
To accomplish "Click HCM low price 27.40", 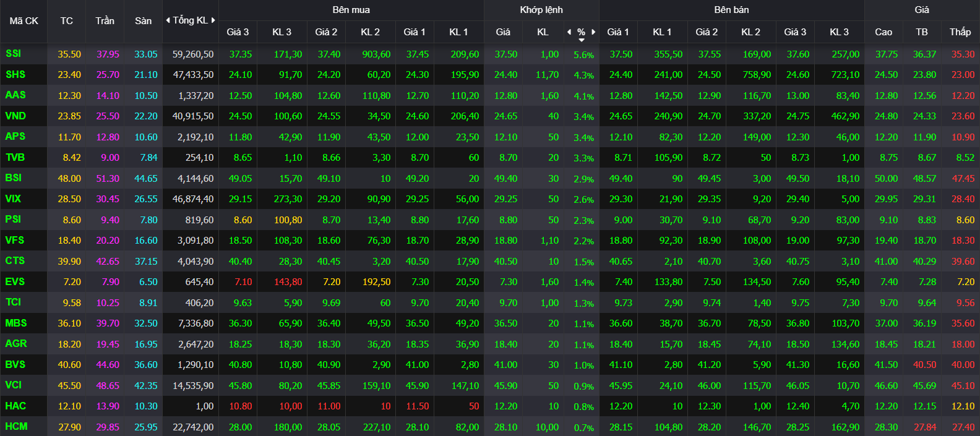I will pyautogui.click(x=963, y=427).
